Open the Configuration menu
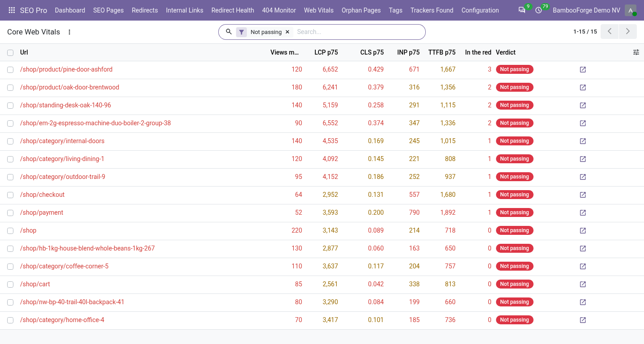Image resolution: width=644 pixels, height=344 pixels. click(x=480, y=10)
